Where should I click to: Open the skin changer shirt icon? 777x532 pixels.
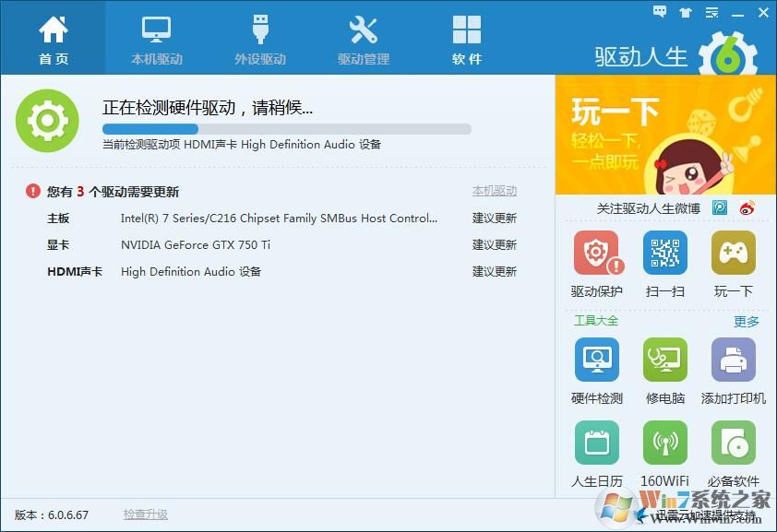(686, 12)
